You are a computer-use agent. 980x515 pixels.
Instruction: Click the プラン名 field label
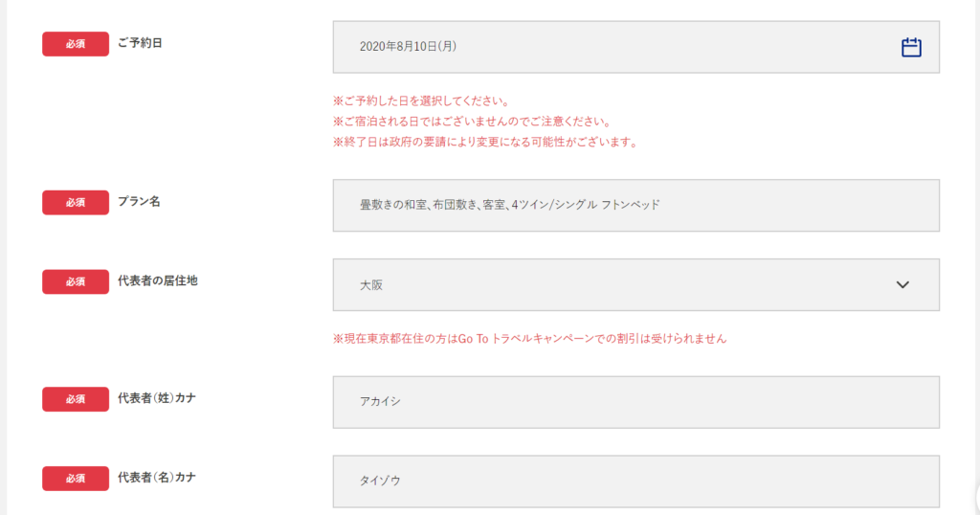click(x=139, y=201)
